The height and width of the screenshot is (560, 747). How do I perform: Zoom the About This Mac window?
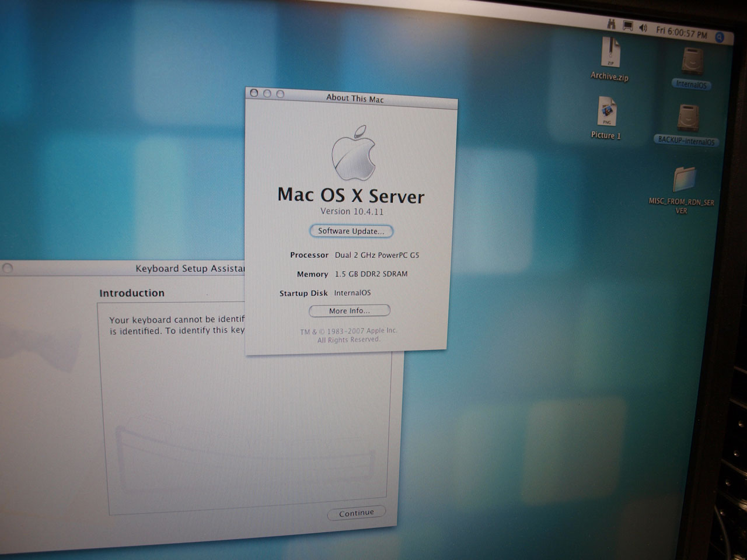click(x=280, y=94)
